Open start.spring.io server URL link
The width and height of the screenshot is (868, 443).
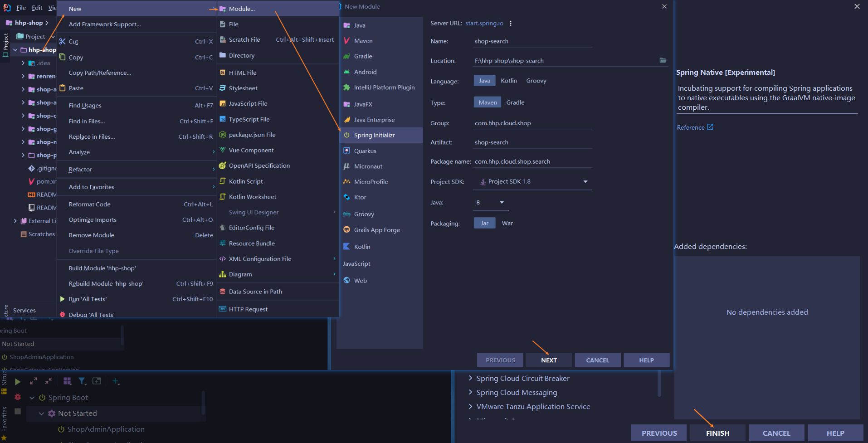click(484, 23)
